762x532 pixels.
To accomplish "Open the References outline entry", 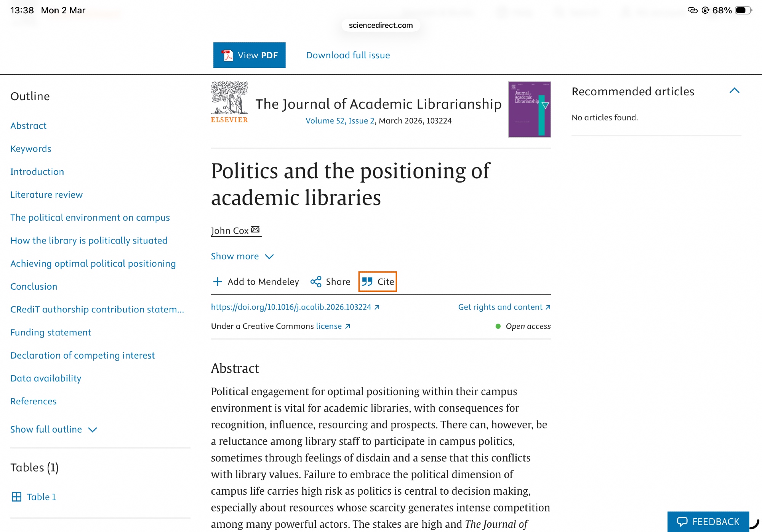I will 34,401.
